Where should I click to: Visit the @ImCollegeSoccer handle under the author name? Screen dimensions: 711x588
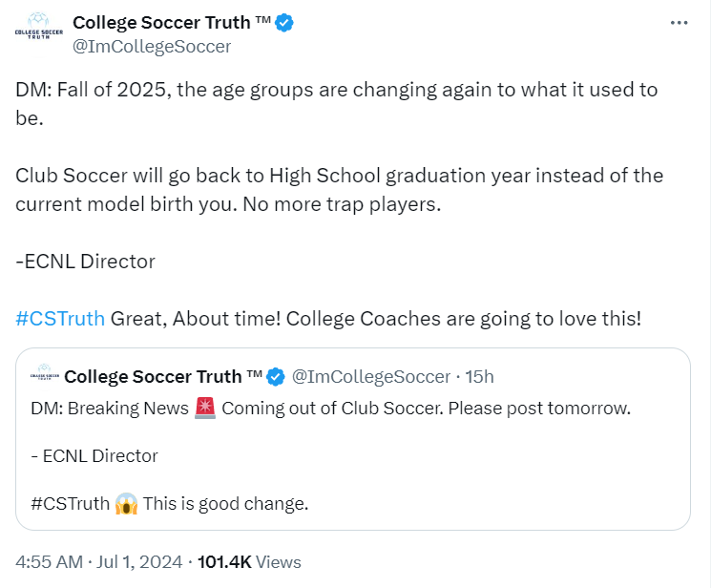[x=152, y=46]
